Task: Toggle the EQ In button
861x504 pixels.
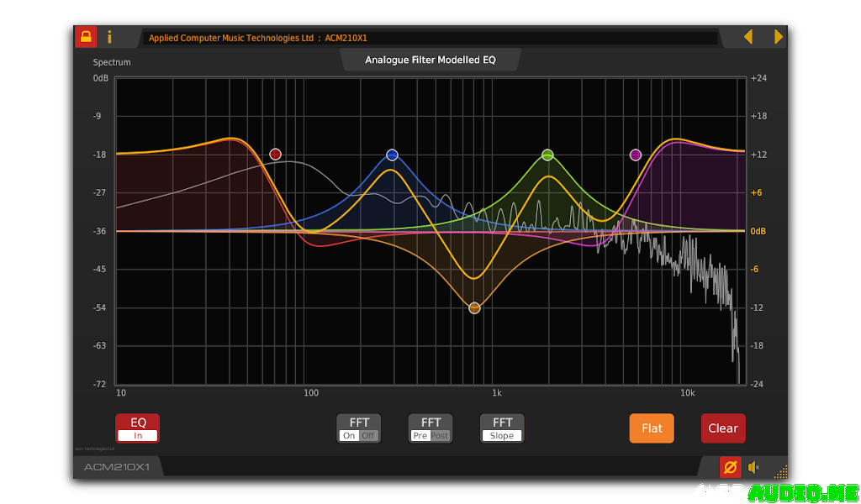Action: [x=138, y=428]
